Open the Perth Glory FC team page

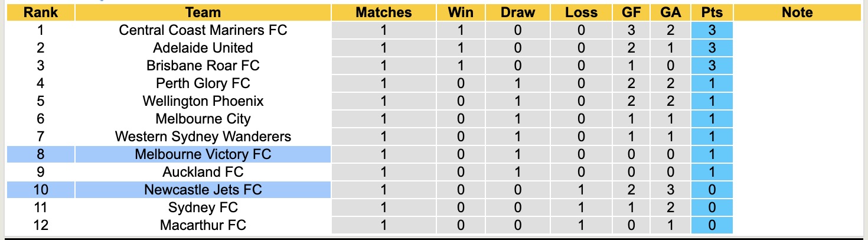(x=203, y=83)
